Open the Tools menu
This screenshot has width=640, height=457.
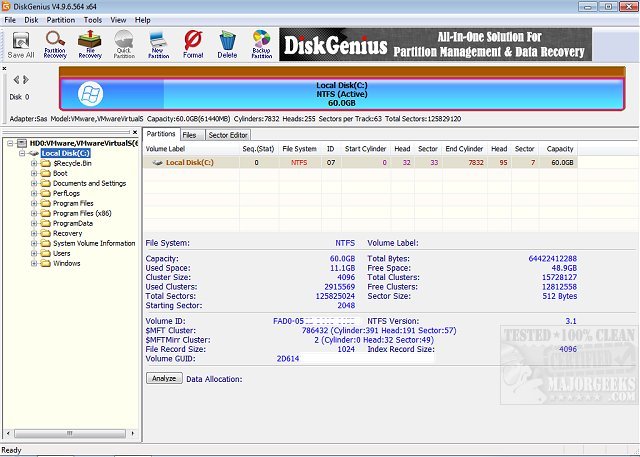tap(93, 19)
